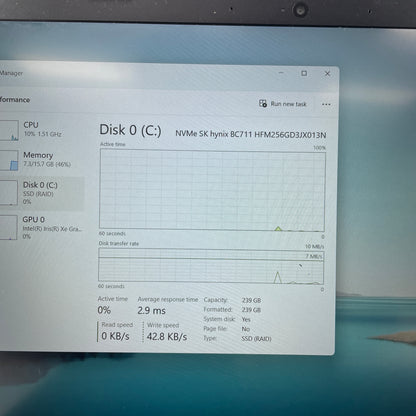
Task: Maximize the Task Manager window
Action: 304,73
